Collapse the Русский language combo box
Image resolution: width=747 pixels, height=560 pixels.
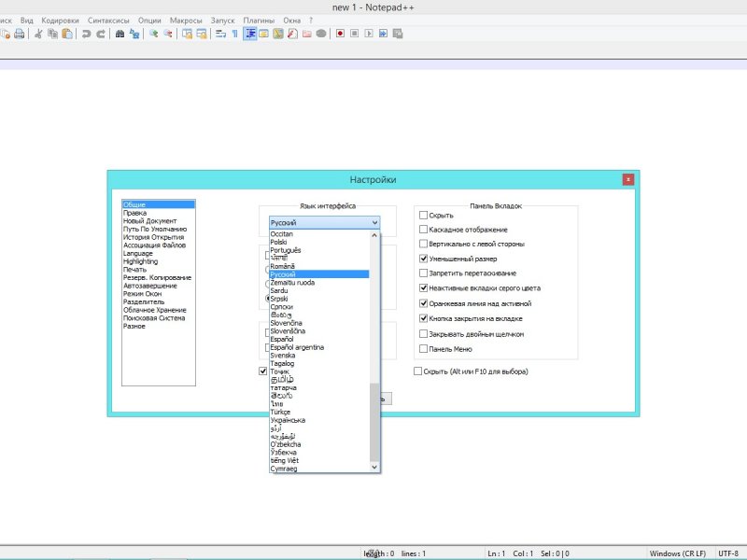pos(324,222)
